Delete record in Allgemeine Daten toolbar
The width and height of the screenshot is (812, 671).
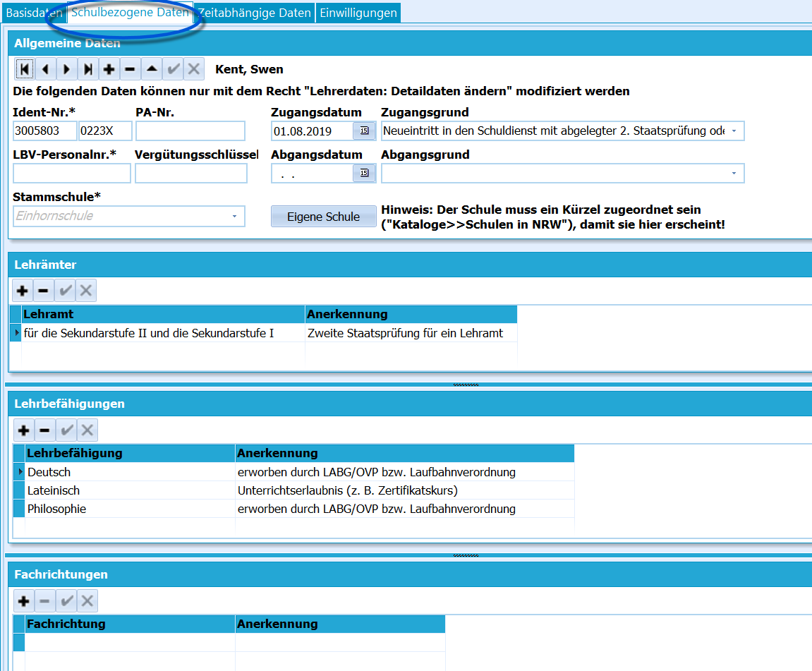pos(130,69)
